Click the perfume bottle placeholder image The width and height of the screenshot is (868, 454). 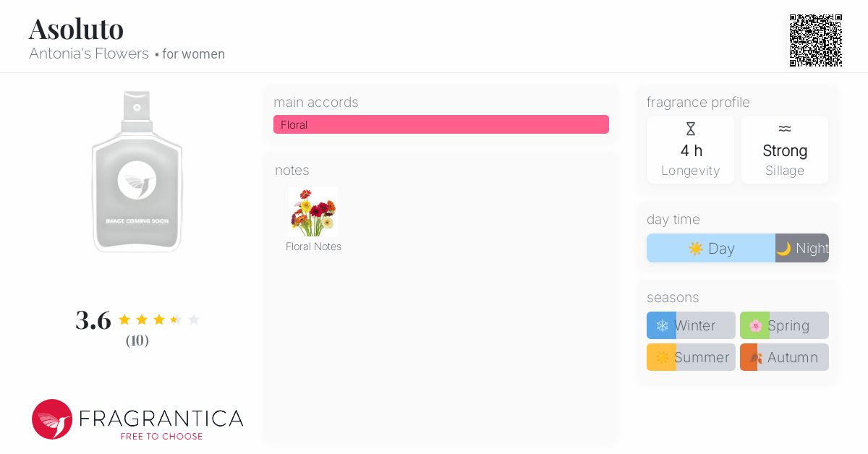click(x=137, y=171)
